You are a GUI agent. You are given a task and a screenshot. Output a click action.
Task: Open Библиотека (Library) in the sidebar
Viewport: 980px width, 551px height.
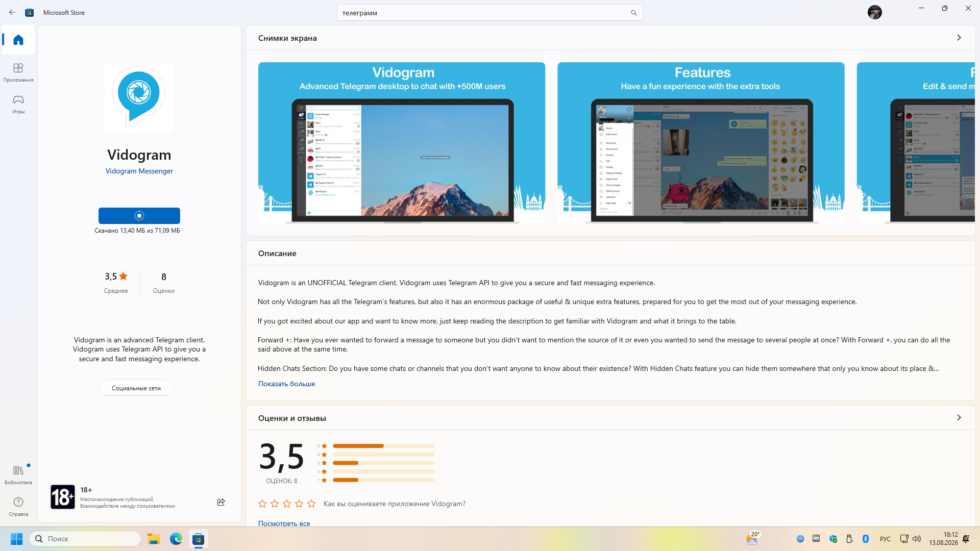point(18,474)
